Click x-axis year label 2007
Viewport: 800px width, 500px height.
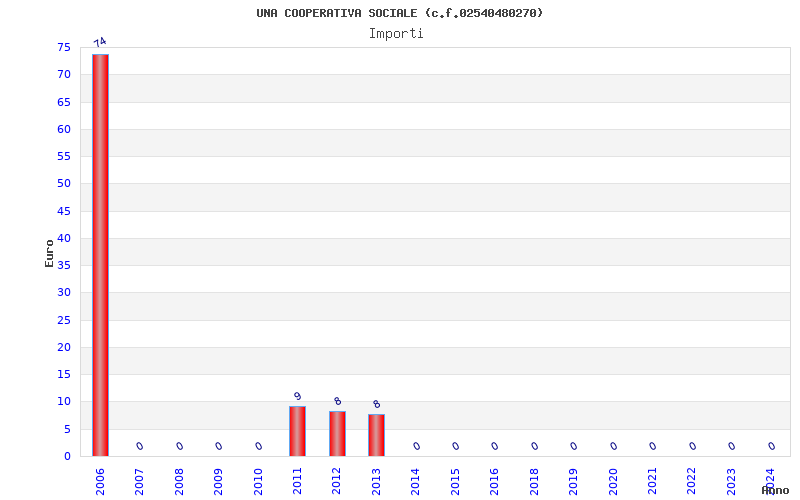(x=139, y=482)
